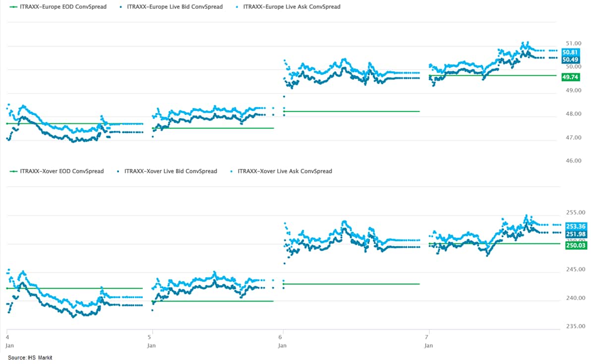The width and height of the screenshot is (591, 364).
Task: Hide the ITRAXX-Xover EOD ConvSpread series via its legend text
Action: coord(61,171)
